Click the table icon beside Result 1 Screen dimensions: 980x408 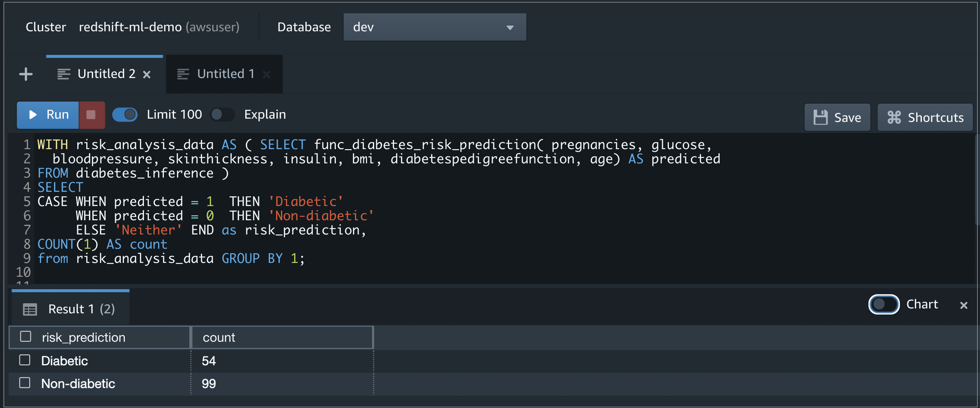29,309
